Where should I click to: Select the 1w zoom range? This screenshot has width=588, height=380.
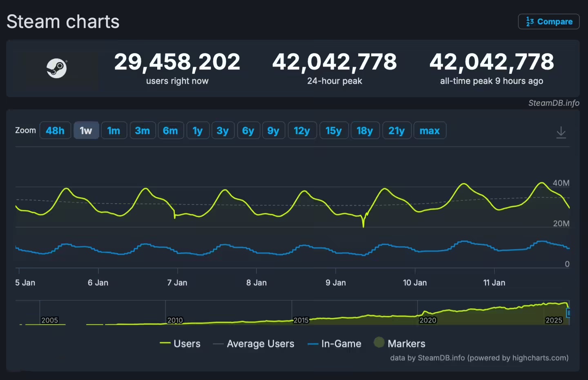86,131
